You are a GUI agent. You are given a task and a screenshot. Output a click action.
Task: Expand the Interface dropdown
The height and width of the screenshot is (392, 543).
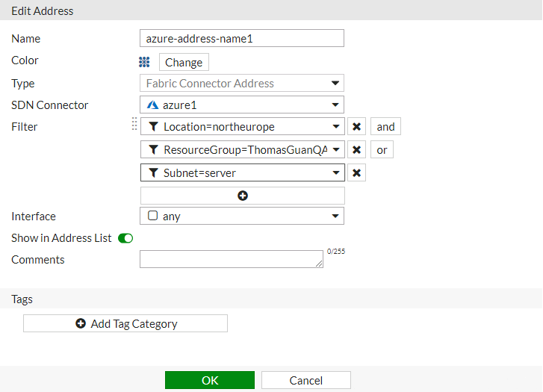point(335,217)
